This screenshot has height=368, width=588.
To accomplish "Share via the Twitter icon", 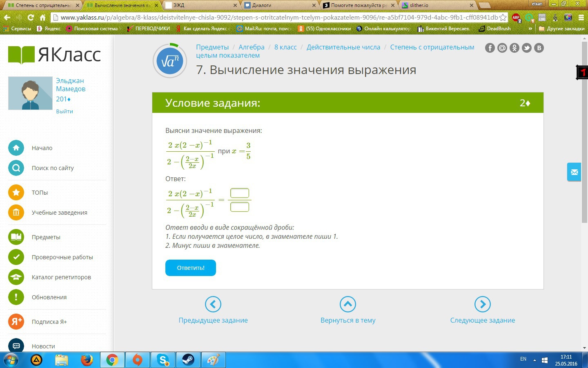I will click(x=527, y=48).
